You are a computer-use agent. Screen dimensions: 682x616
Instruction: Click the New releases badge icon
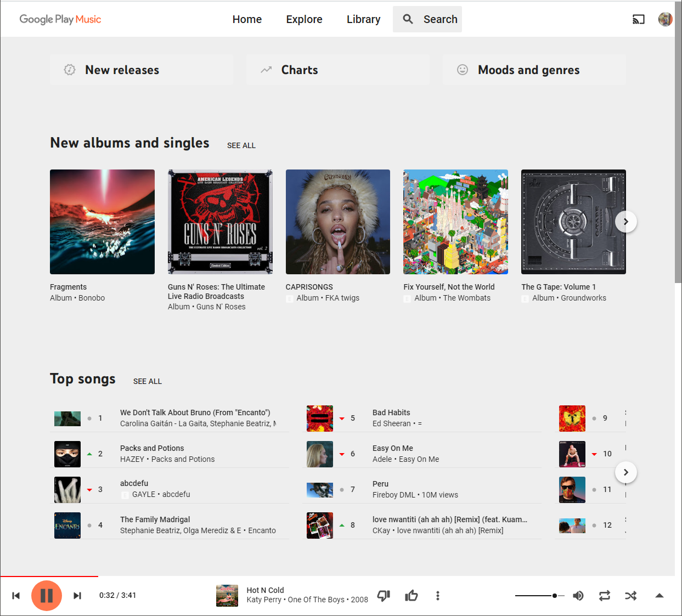point(70,70)
